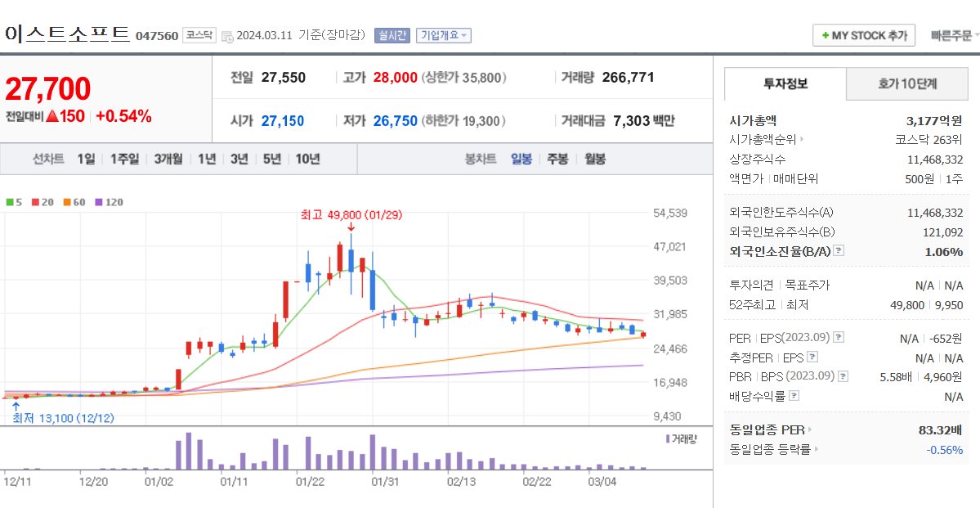Click the MY STOCK 추가 button
Image resolution: width=980 pixels, height=508 pixels.
click(x=864, y=35)
